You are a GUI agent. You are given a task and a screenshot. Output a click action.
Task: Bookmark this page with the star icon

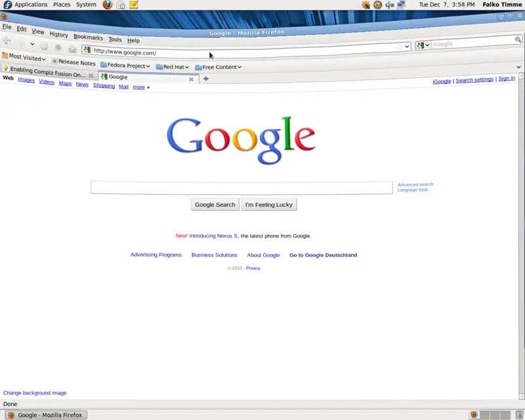pyautogui.click(x=399, y=47)
